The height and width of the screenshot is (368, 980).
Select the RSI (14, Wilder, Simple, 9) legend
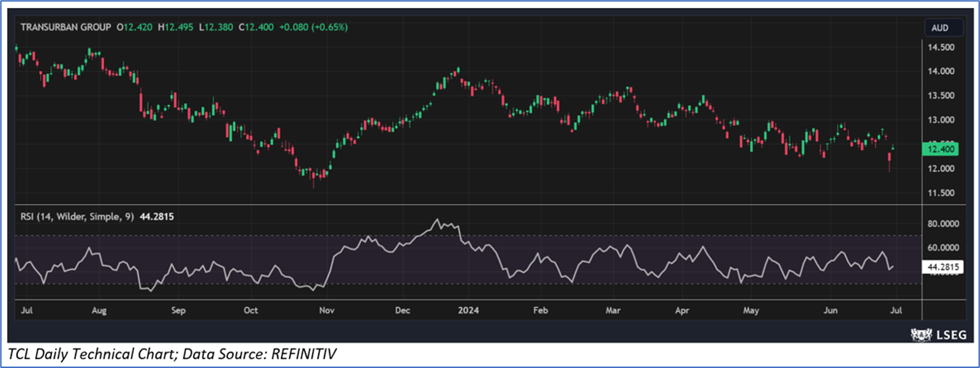point(77,216)
